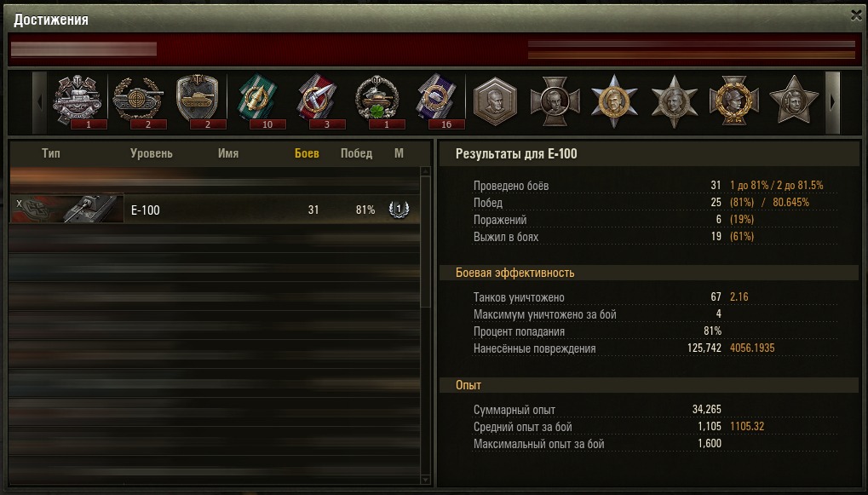This screenshot has height=495, width=868.
Task: Show more medals with the right arrow
Action: point(832,102)
